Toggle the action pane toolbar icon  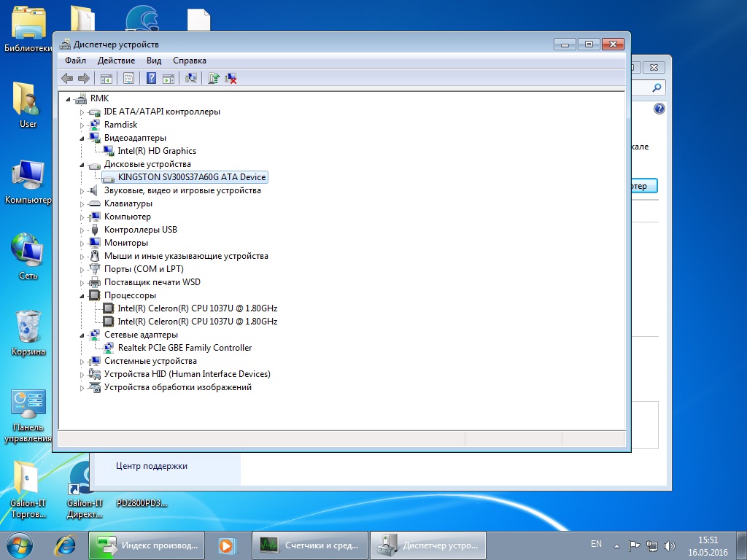click(169, 78)
